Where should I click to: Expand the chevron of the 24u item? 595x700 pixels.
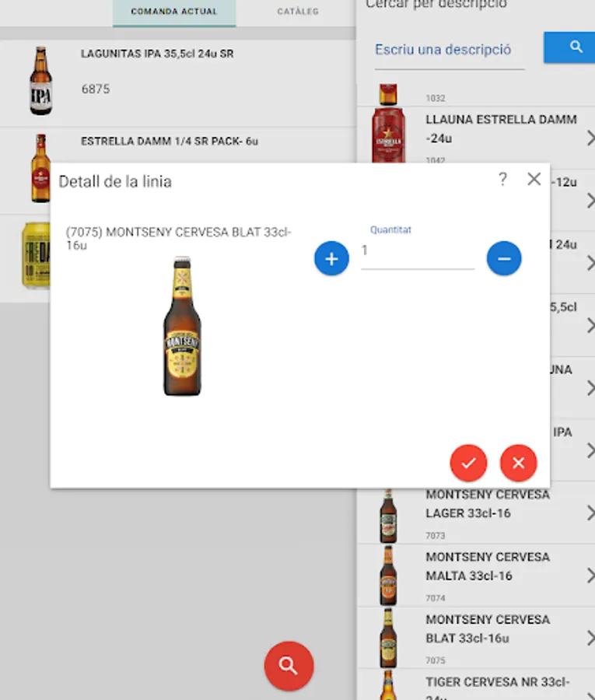pos(590,263)
